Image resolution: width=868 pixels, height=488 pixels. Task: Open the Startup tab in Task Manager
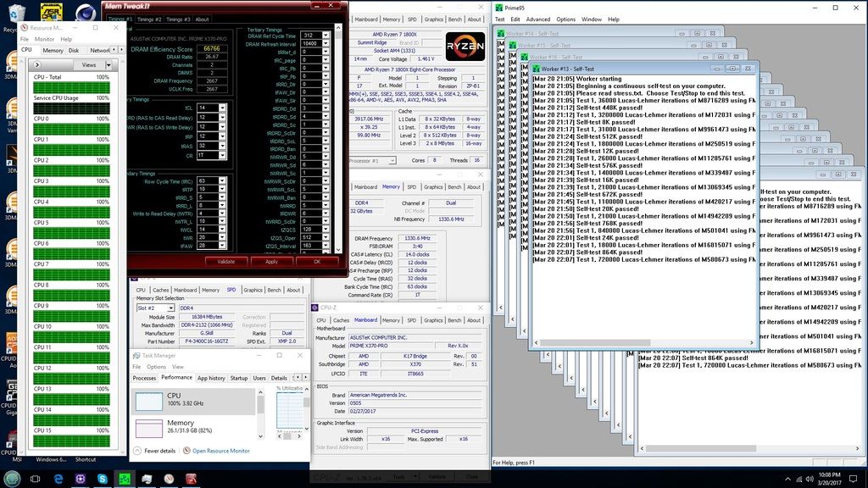coord(238,378)
